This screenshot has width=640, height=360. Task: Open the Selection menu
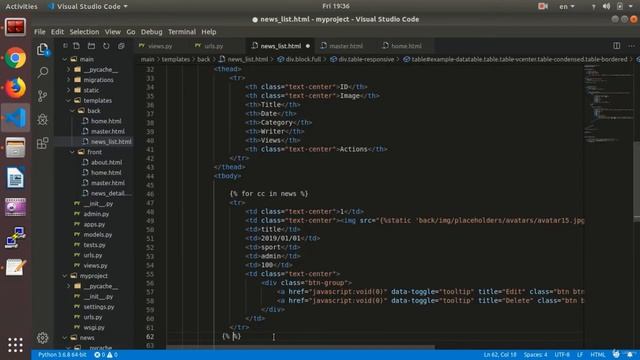click(84, 32)
